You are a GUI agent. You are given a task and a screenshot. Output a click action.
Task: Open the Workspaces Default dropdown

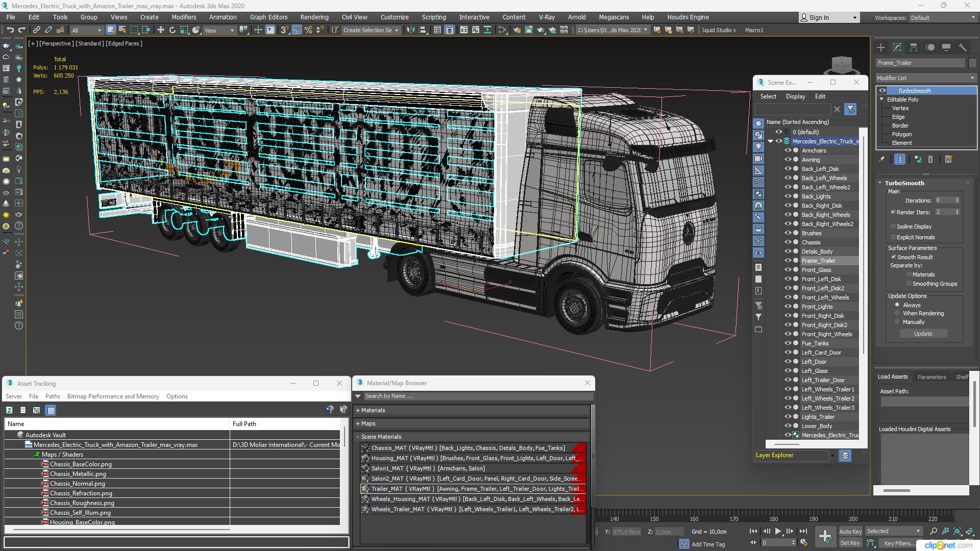942,18
